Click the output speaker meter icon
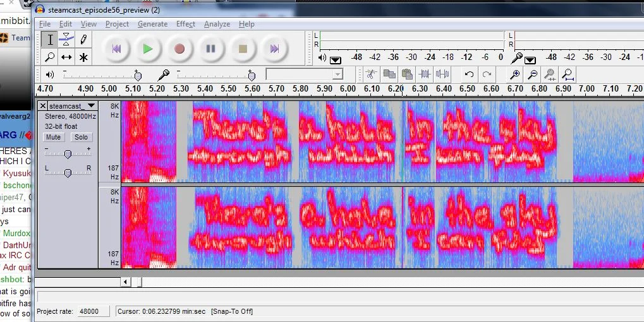Viewport: 644px width, 322px height. click(322, 58)
